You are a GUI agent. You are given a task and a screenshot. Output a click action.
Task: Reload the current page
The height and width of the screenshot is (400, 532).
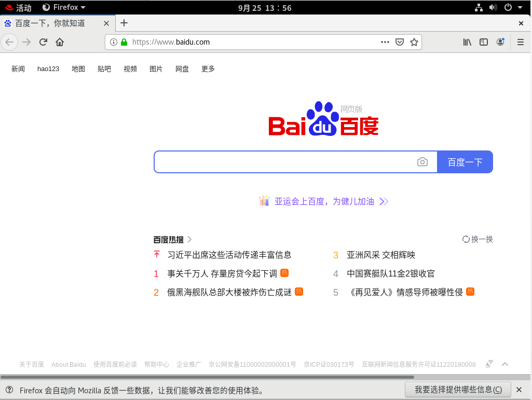click(43, 42)
